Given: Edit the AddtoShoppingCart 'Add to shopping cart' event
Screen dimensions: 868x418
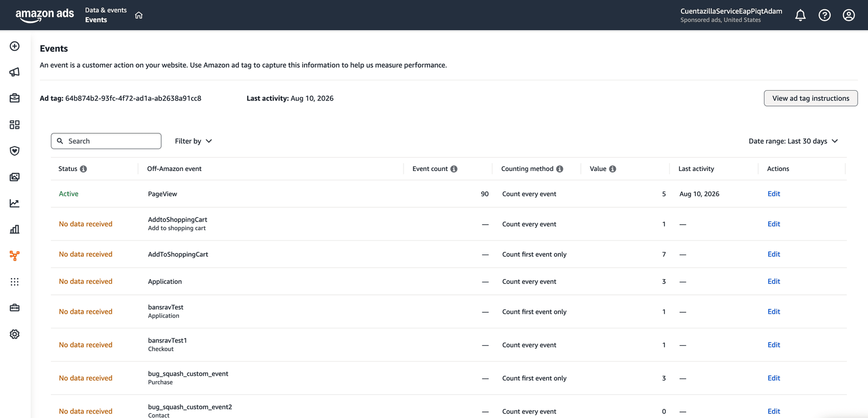Looking at the screenshot, I should (x=774, y=224).
